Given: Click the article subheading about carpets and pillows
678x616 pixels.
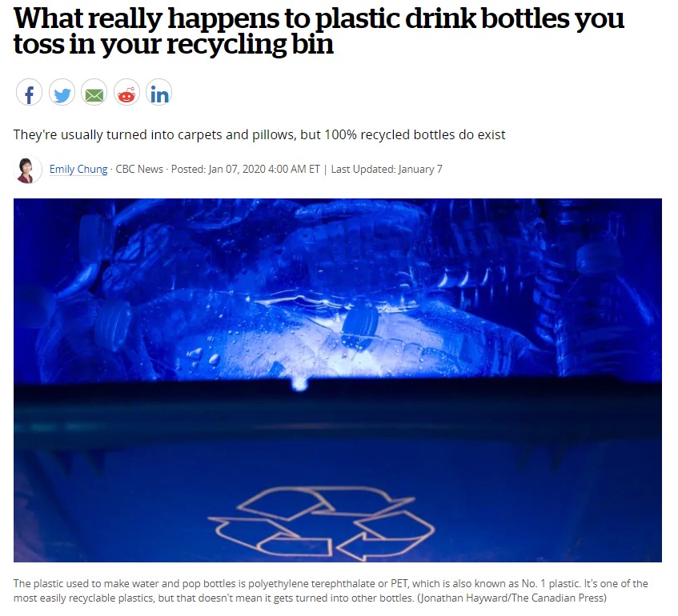Looking at the screenshot, I should 259,134.
